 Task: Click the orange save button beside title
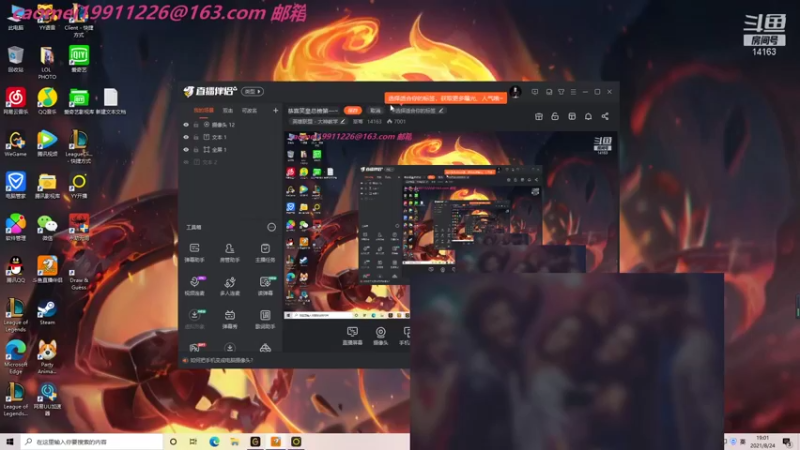click(x=353, y=110)
